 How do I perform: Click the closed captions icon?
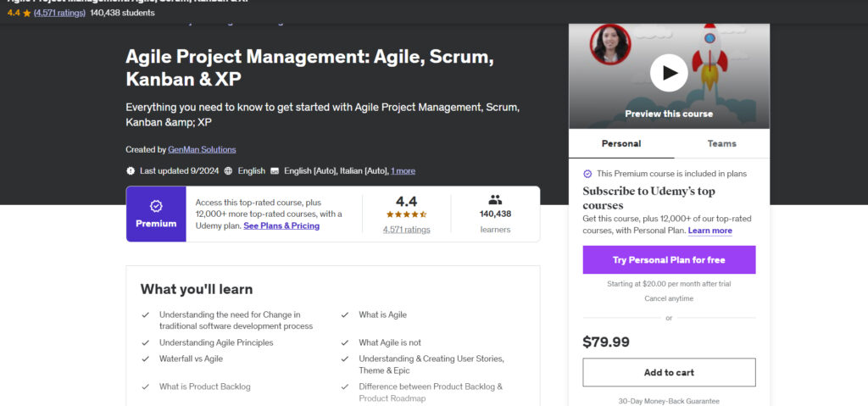[x=275, y=170]
